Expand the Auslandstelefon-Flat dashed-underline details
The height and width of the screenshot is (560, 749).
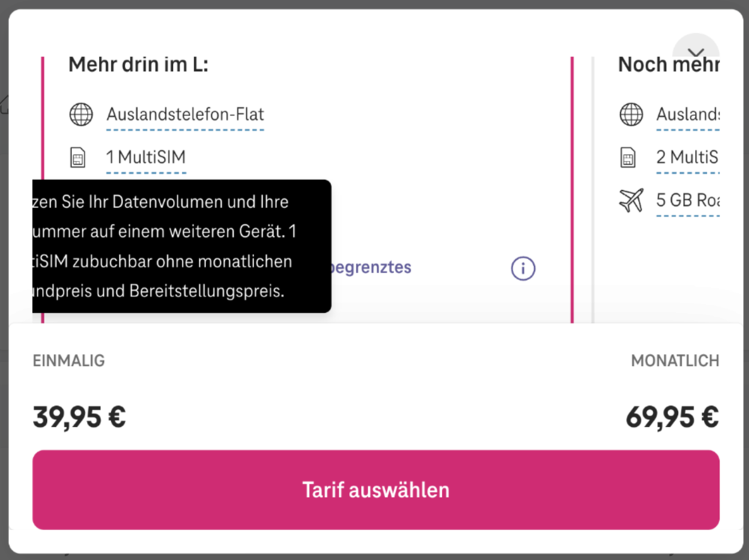[184, 115]
